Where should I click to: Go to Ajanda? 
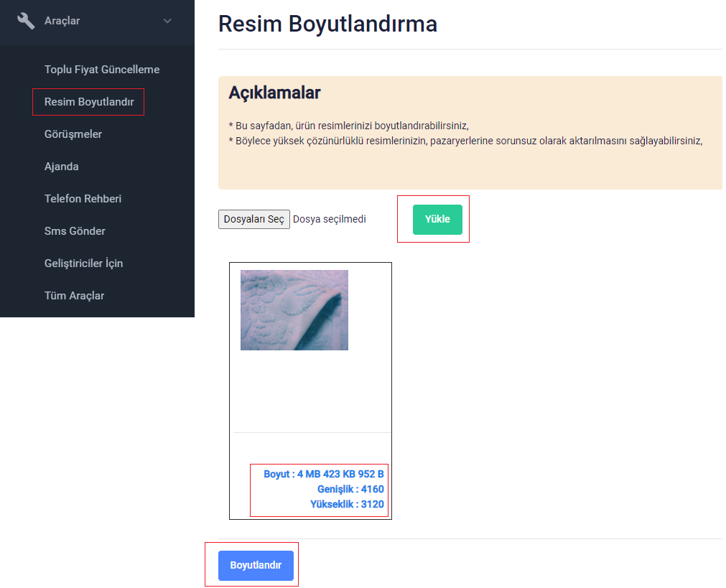(62, 167)
